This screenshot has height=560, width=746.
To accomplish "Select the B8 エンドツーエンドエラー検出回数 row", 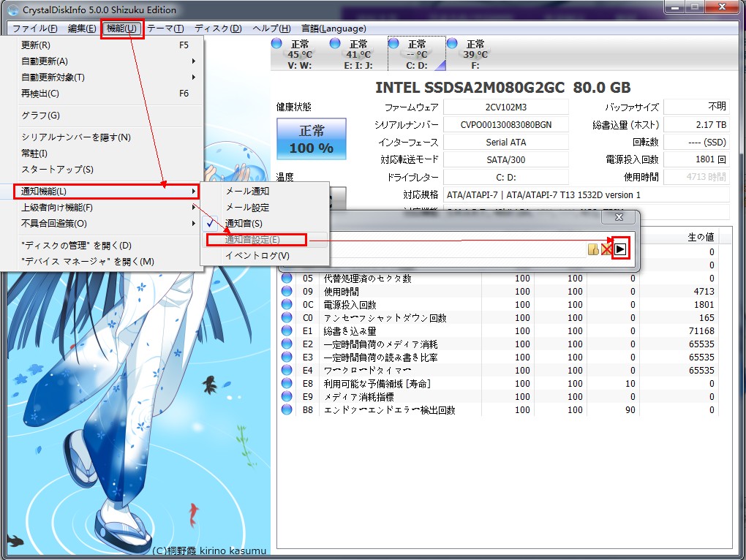I will [498, 410].
